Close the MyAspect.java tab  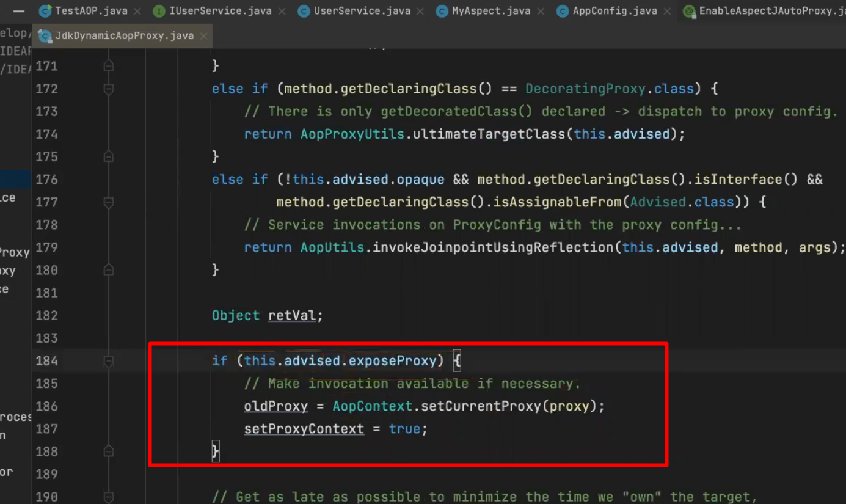(541, 11)
